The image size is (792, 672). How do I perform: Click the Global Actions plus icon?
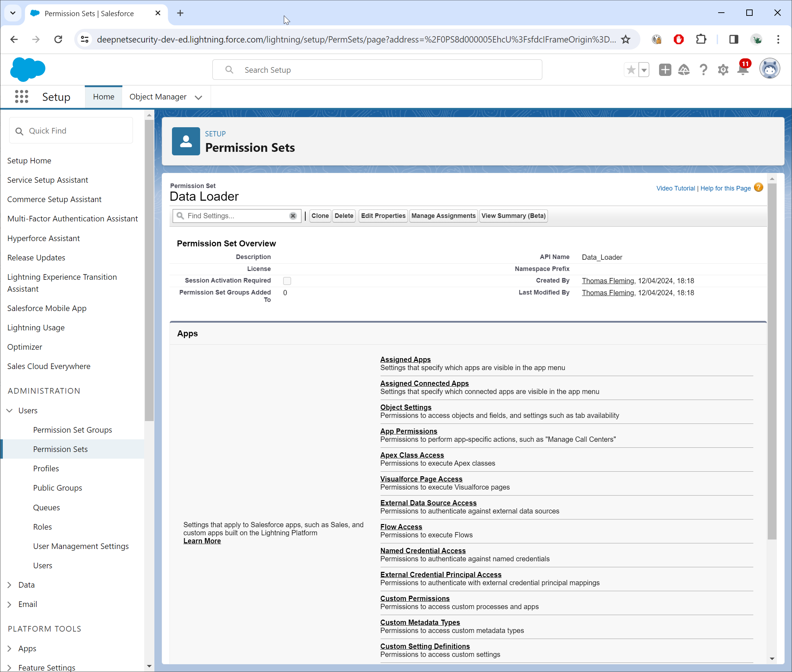coord(665,70)
